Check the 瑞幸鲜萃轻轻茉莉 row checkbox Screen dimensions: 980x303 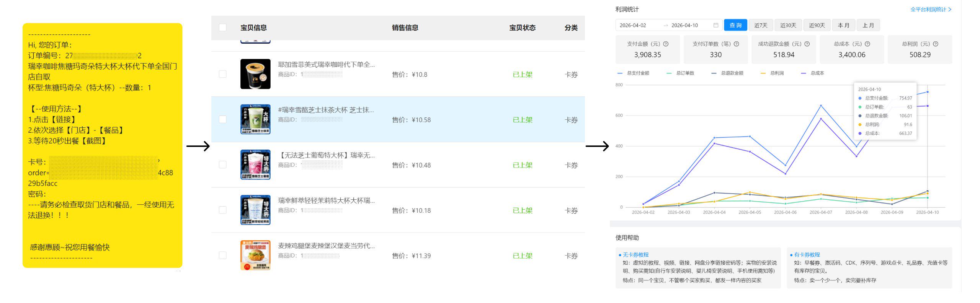pyautogui.click(x=222, y=210)
